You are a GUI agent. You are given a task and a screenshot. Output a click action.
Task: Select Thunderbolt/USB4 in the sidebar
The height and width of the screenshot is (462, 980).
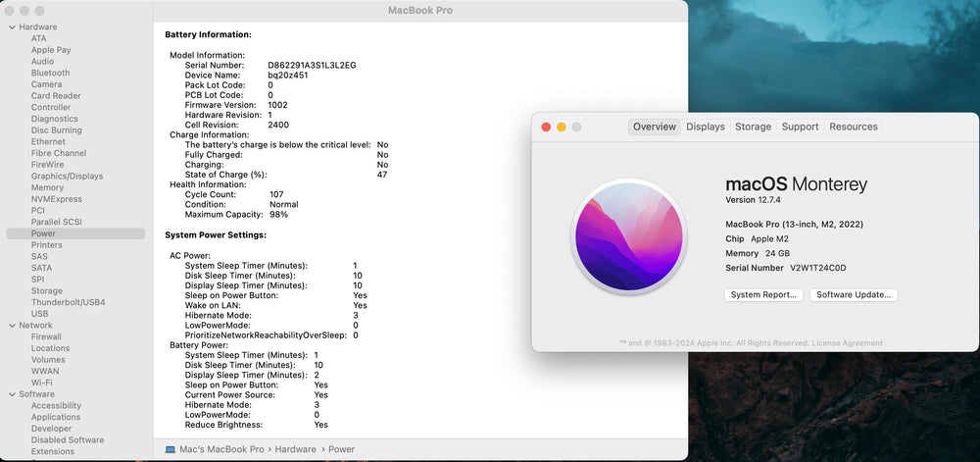68,302
